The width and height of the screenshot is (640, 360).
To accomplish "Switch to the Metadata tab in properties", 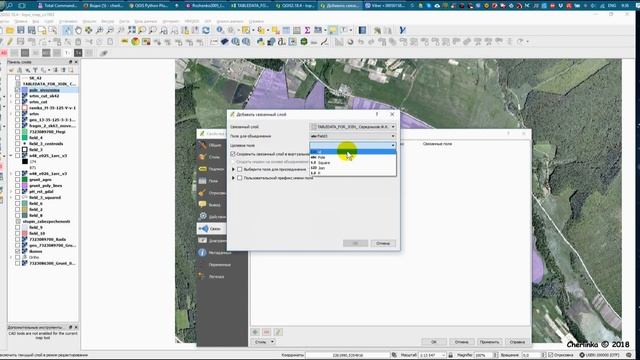I will (216, 253).
